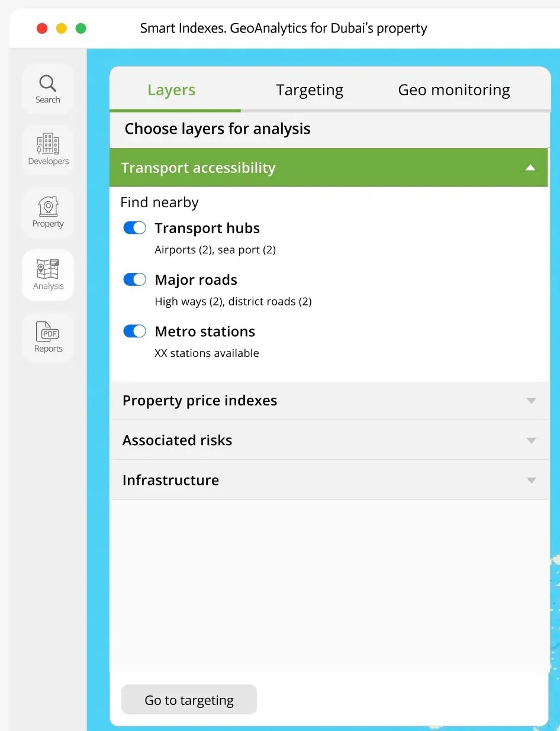Expand the Associated risks section

[330, 440]
